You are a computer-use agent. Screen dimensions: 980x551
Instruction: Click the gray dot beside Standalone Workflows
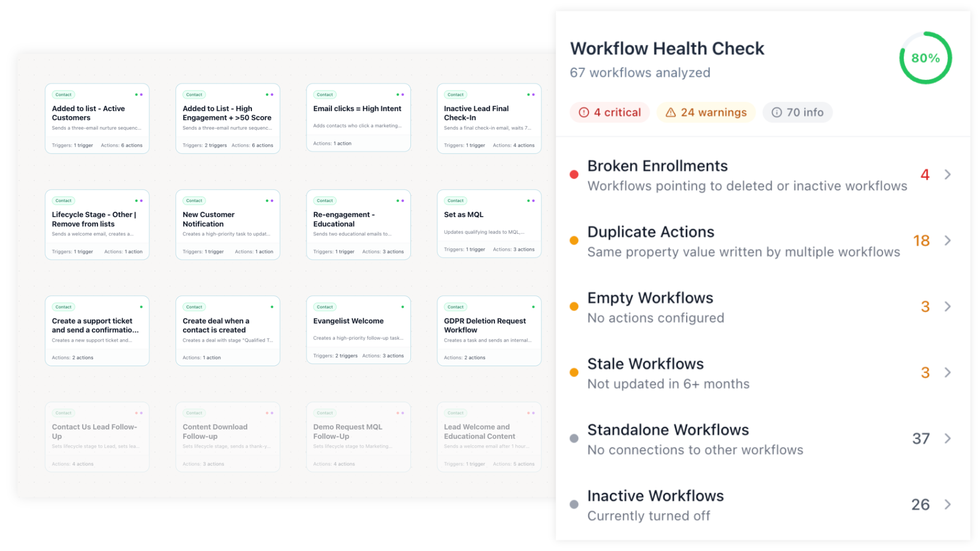574,438
